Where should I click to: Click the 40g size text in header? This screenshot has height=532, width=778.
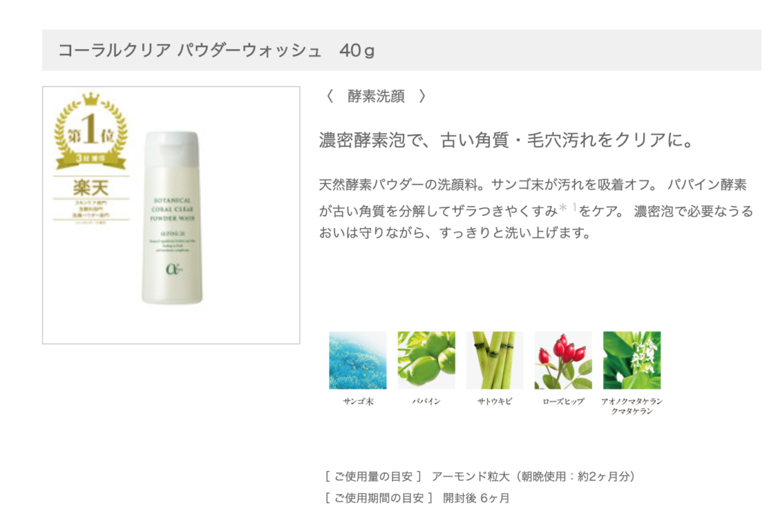356,50
